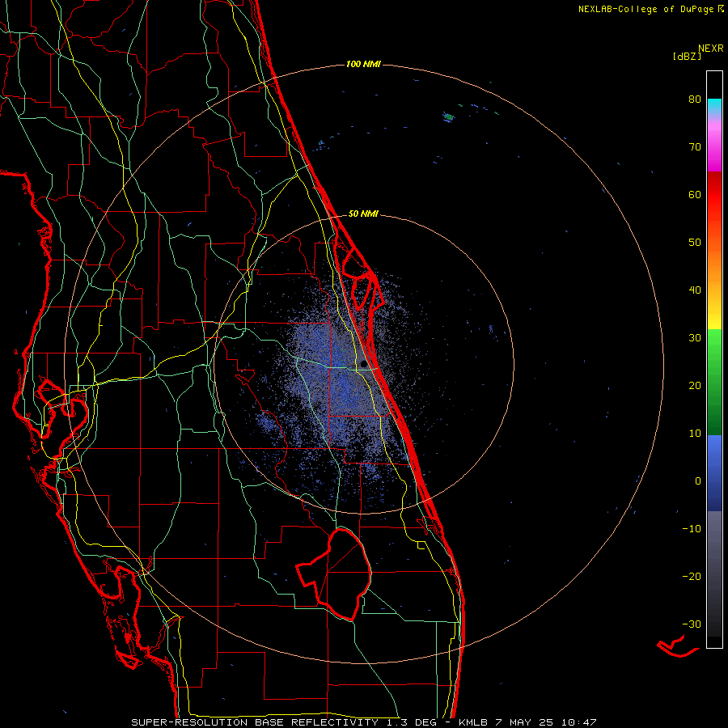Click the -20 value on the dBZ scale
Screen dimensions: 728x728
point(692,576)
